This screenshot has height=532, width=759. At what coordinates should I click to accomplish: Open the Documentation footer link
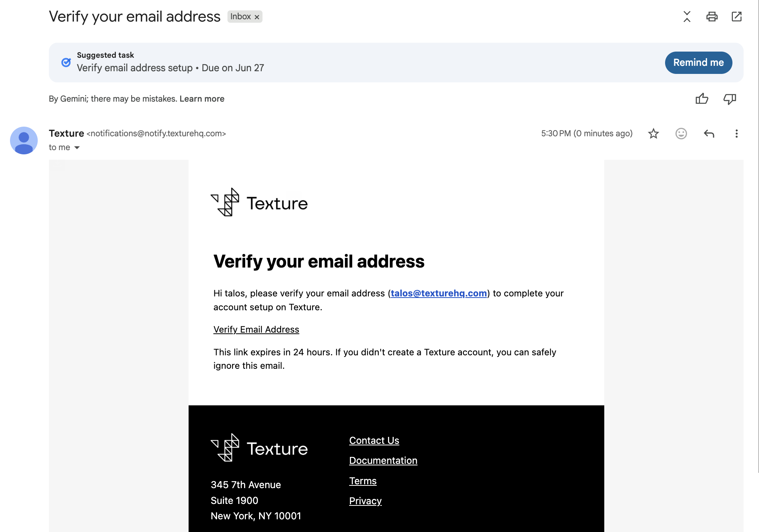[383, 461]
